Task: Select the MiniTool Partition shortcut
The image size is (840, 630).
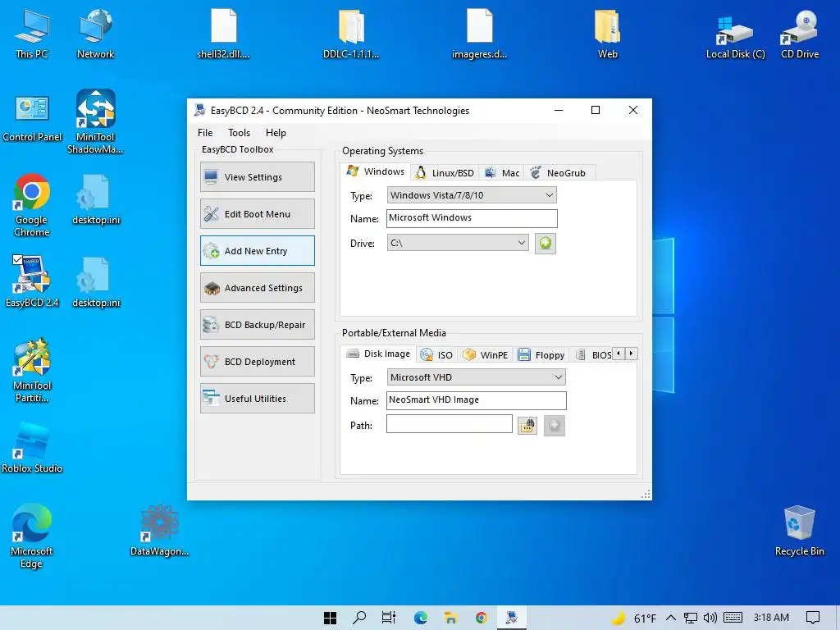Action: point(32,371)
